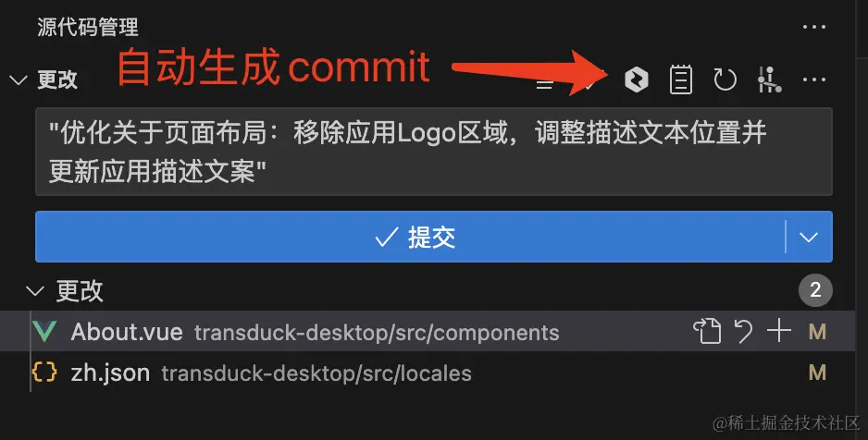Open the notepad-style log icon in toolbar
The image size is (868, 440).
coord(680,79)
